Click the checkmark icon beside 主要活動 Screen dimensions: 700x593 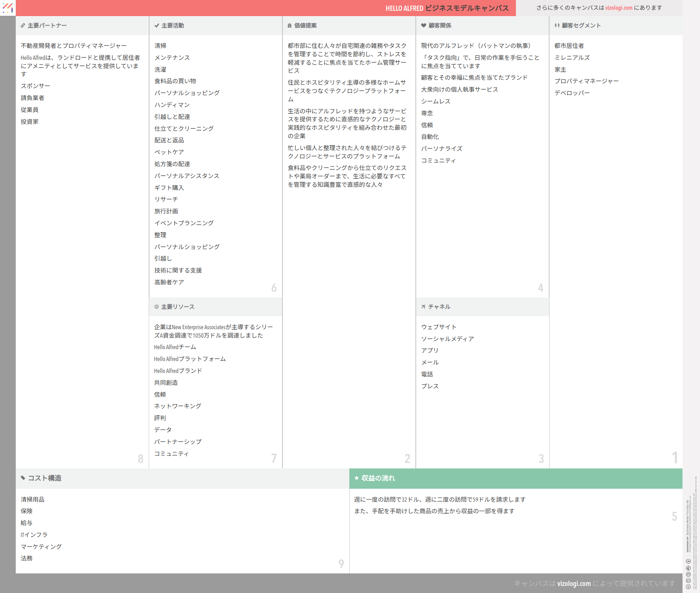click(157, 26)
